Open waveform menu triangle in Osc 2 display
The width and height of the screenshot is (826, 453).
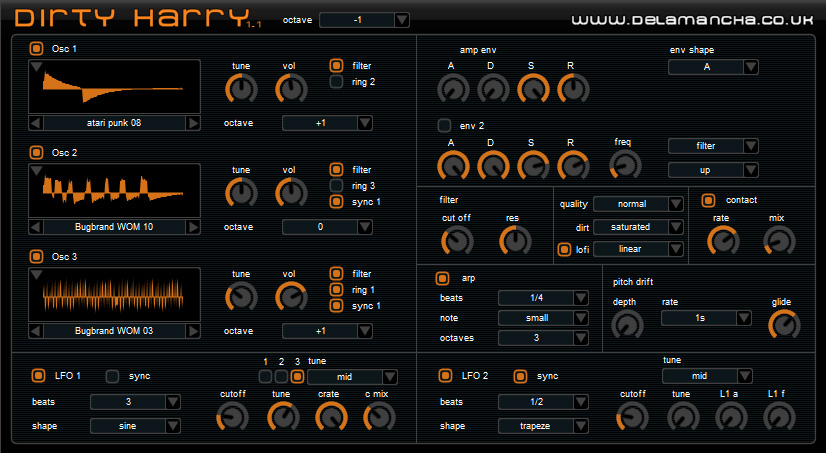click(x=36, y=171)
